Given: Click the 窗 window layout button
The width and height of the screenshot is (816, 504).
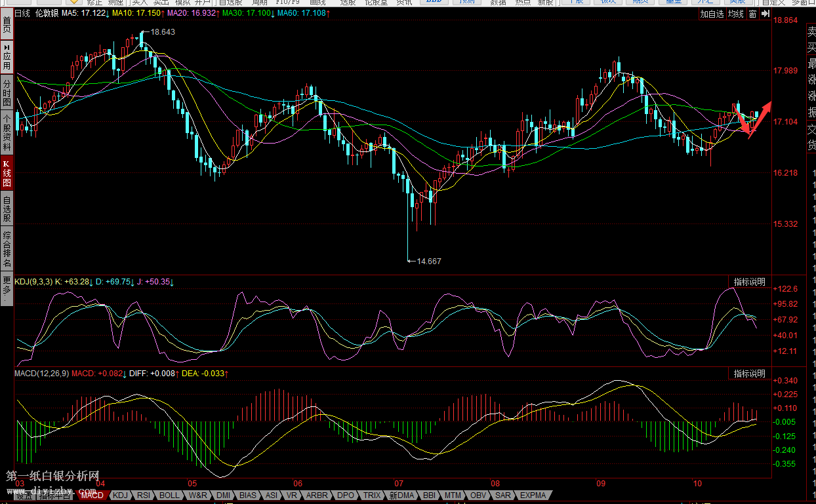Looking at the screenshot, I should coord(752,14).
